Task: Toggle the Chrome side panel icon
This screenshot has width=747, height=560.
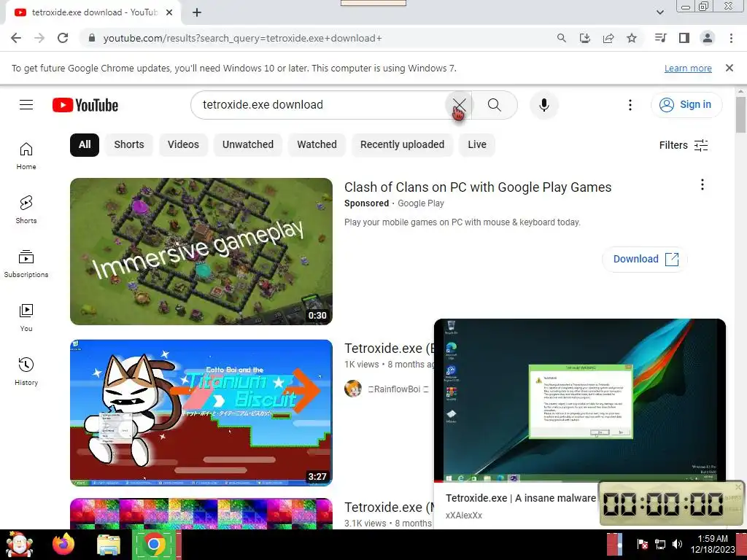Action: pyautogui.click(x=684, y=38)
